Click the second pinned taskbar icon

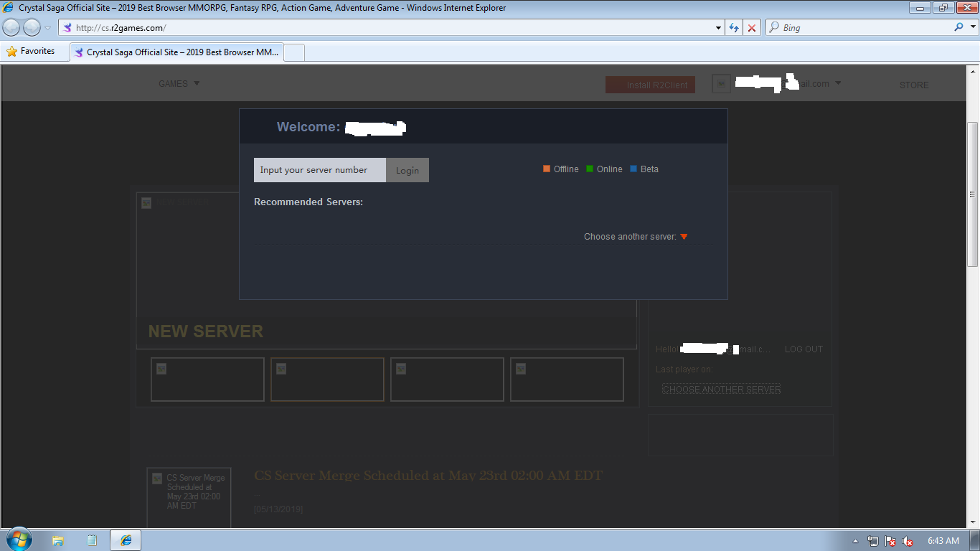tap(92, 540)
